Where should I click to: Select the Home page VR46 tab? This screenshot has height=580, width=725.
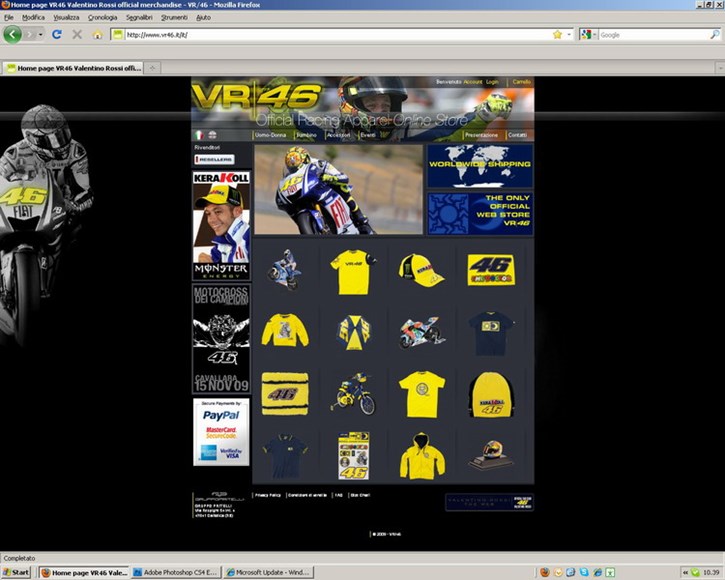click(73, 68)
